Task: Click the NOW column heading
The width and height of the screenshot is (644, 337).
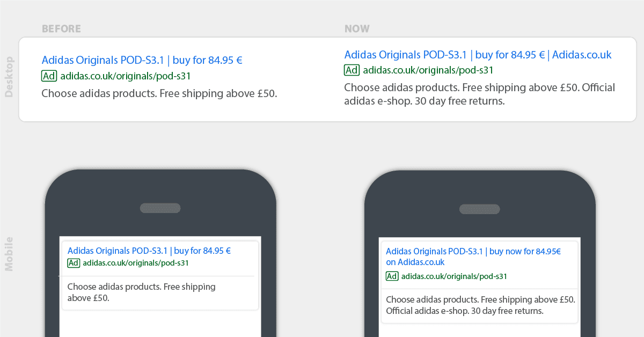Action: tap(357, 29)
